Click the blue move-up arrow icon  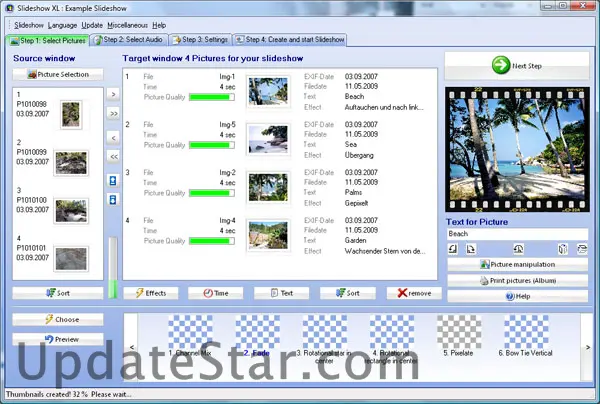(x=113, y=181)
